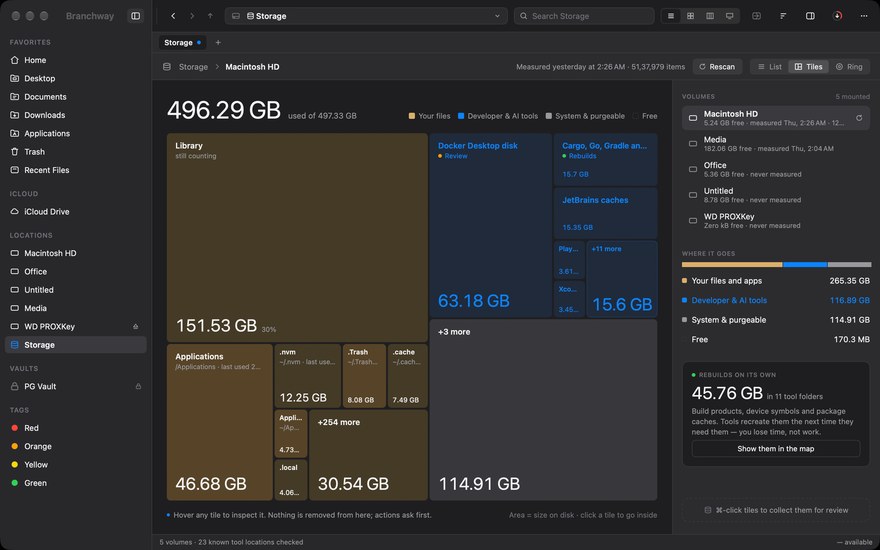Open Recent Files in the sidebar
Screen dimensions: 880x550
(76, 170)
